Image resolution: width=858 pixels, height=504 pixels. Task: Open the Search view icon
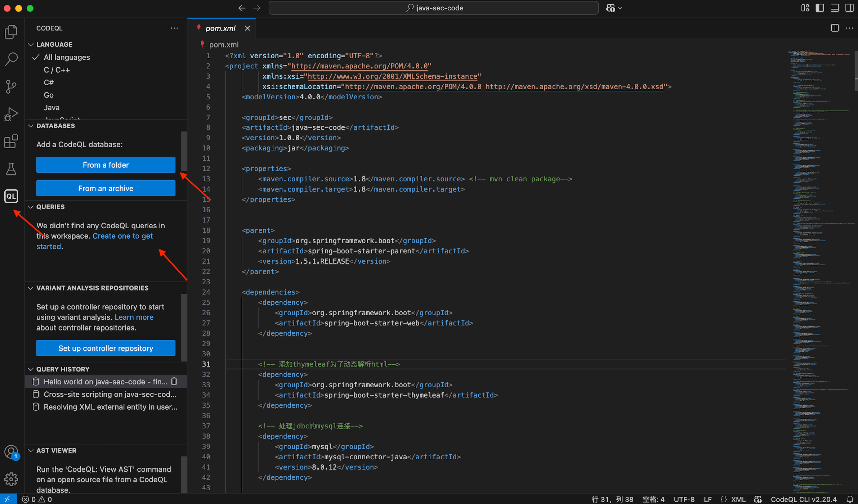pyautogui.click(x=11, y=59)
